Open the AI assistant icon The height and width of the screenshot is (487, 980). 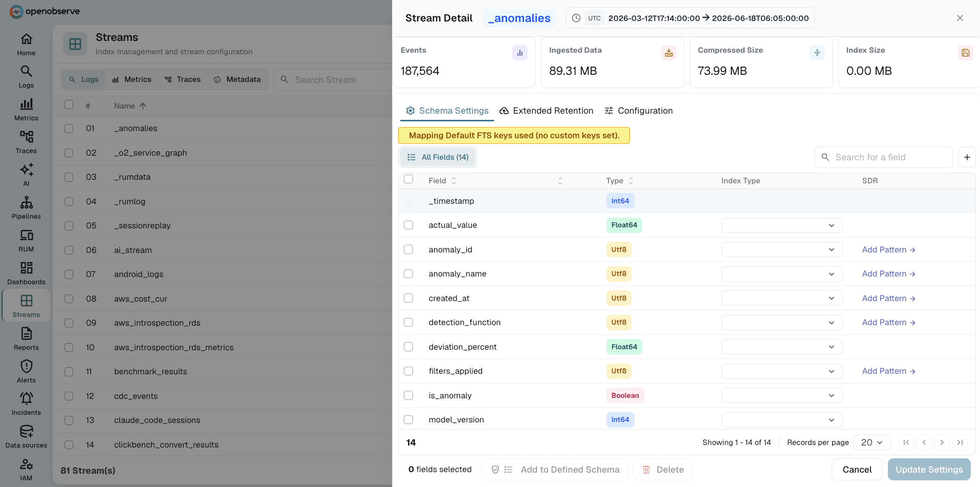(26, 175)
